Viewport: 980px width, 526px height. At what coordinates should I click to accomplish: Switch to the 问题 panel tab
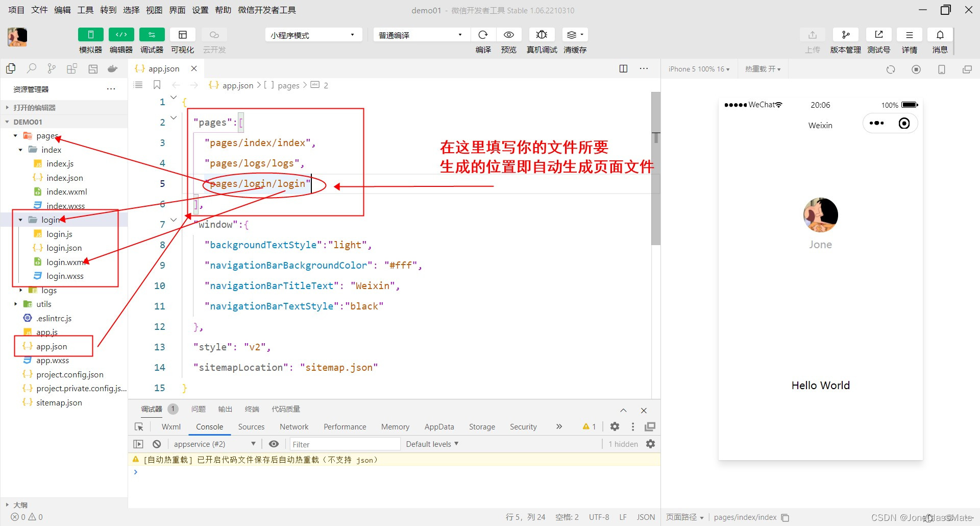pyautogui.click(x=199, y=409)
